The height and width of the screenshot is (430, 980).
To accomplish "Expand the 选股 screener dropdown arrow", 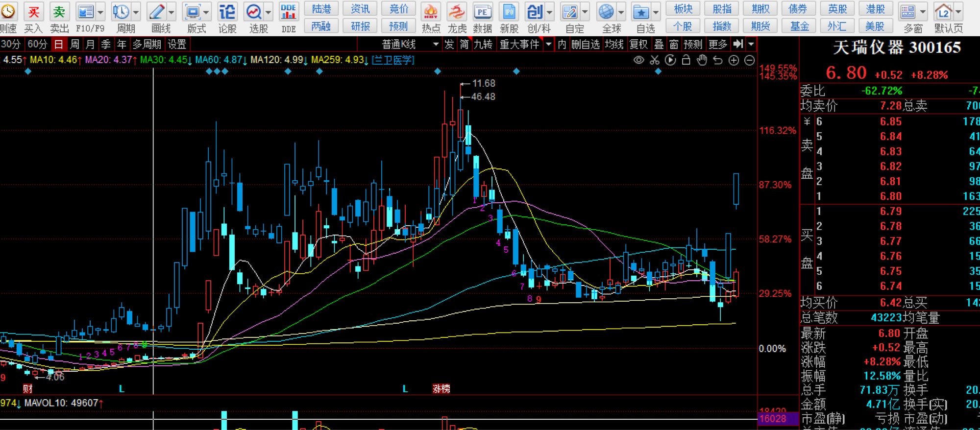I will [268, 12].
